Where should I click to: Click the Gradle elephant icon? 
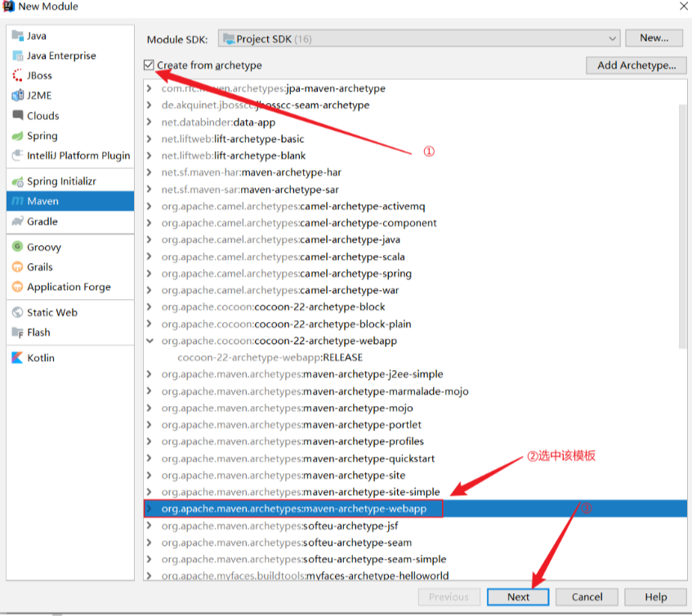click(18, 221)
